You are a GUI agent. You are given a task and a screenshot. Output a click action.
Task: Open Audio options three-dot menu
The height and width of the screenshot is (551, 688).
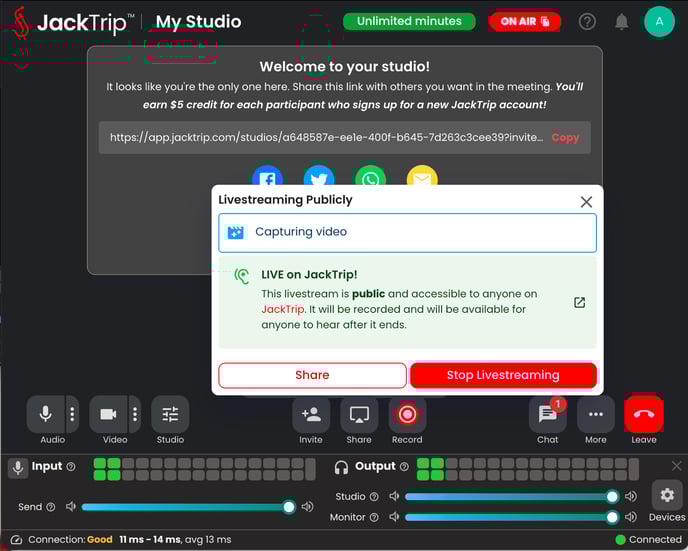pyautogui.click(x=72, y=414)
